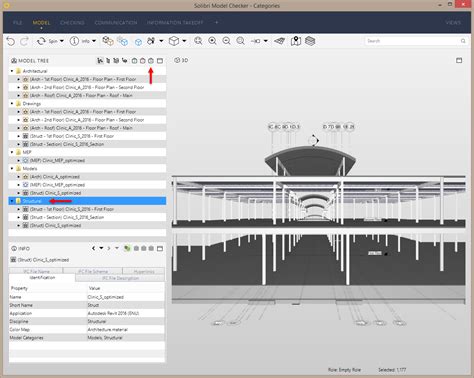The image size is (474, 378).
Task: Select the Identification tab
Action: pyautogui.click(x=42, y=278)
